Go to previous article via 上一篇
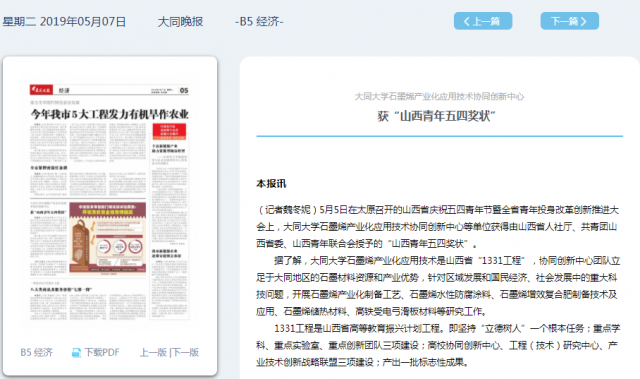 (483, 21)
